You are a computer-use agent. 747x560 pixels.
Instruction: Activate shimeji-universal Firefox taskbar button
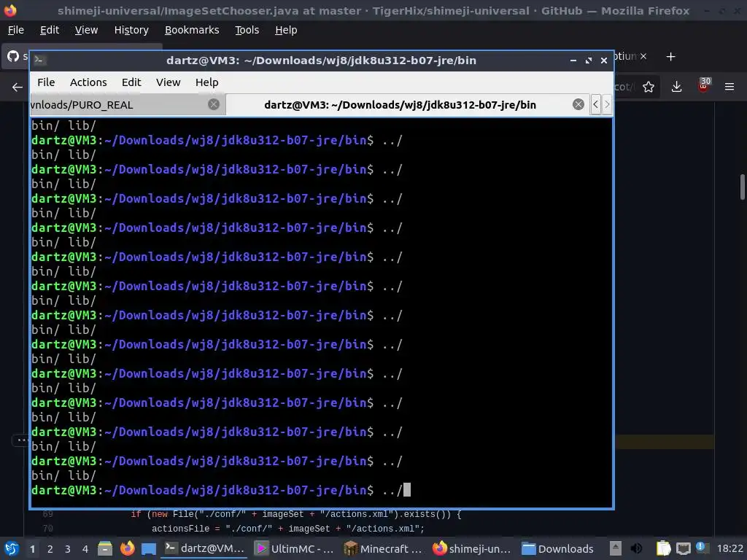pyautogui.click(x=473, y=548)
